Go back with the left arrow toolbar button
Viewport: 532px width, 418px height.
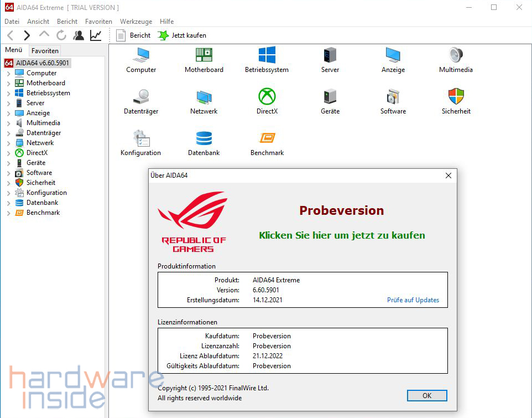[x=11, y=35]
